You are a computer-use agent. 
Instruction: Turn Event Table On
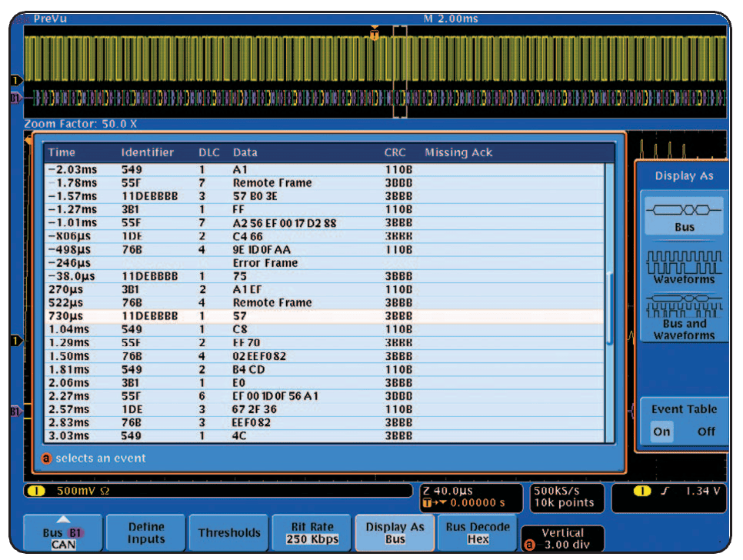[661, 432]
